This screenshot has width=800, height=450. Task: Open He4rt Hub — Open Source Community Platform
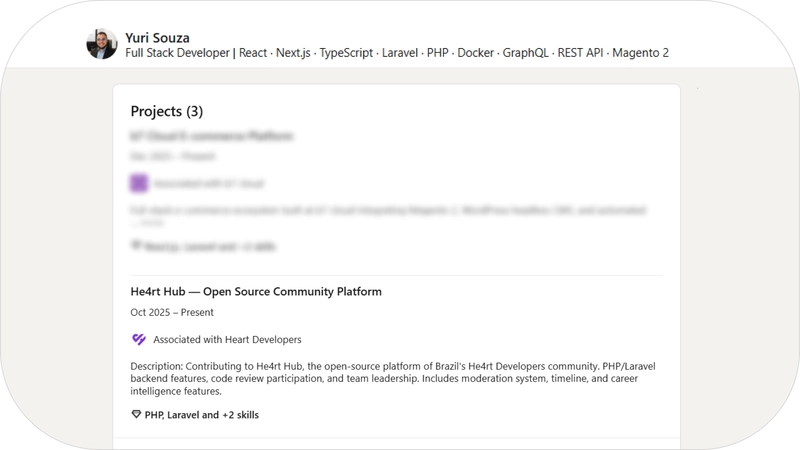(256, 291)
